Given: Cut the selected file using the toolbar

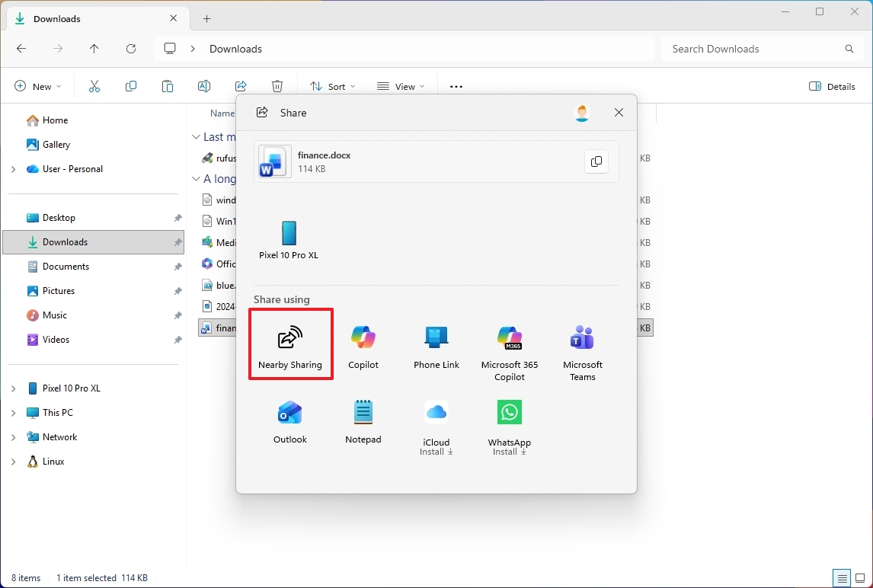Looking at the screenshot, I should click(x=94, y=86).
